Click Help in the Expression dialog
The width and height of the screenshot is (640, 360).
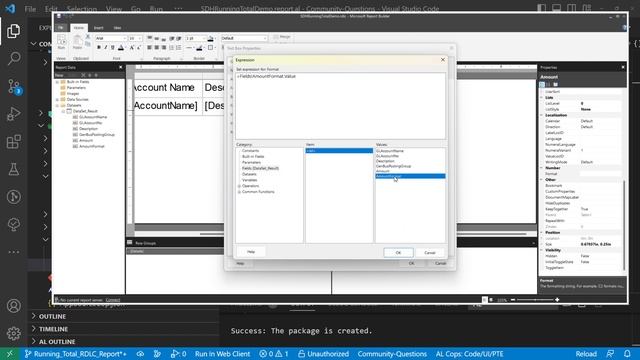[x=251, y=252]
